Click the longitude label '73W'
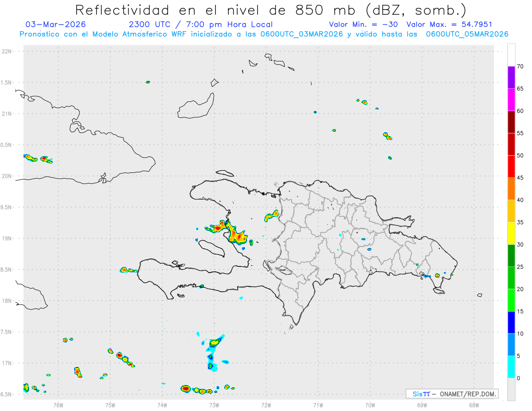Viewport: 532px width, 411px height. pos(214,404)
